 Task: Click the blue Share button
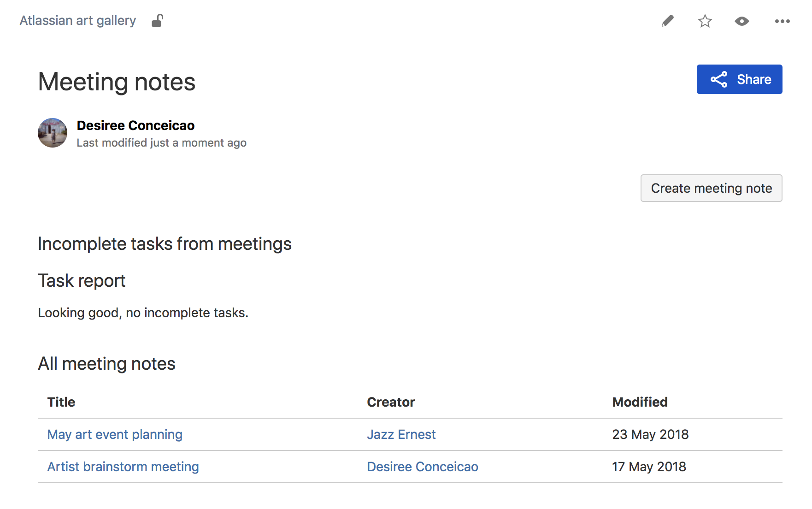739,79
